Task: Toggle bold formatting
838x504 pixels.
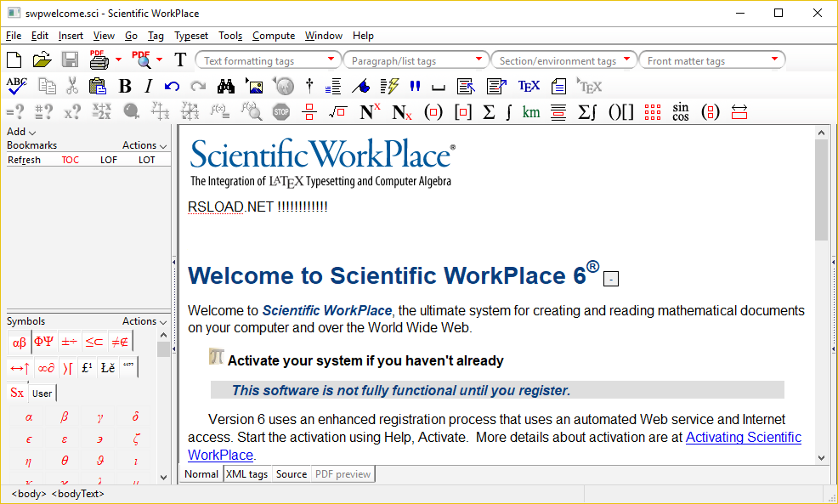Action: [x=125, y=86]
